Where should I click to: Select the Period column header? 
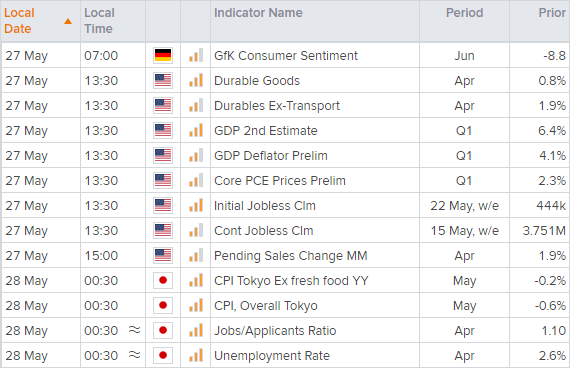click(464, 13)
